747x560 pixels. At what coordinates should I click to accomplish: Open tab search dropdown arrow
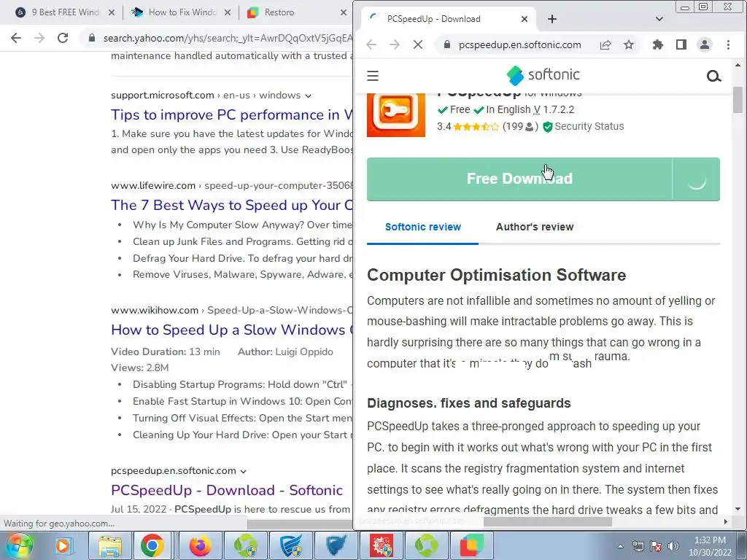[x=659, y=19]
